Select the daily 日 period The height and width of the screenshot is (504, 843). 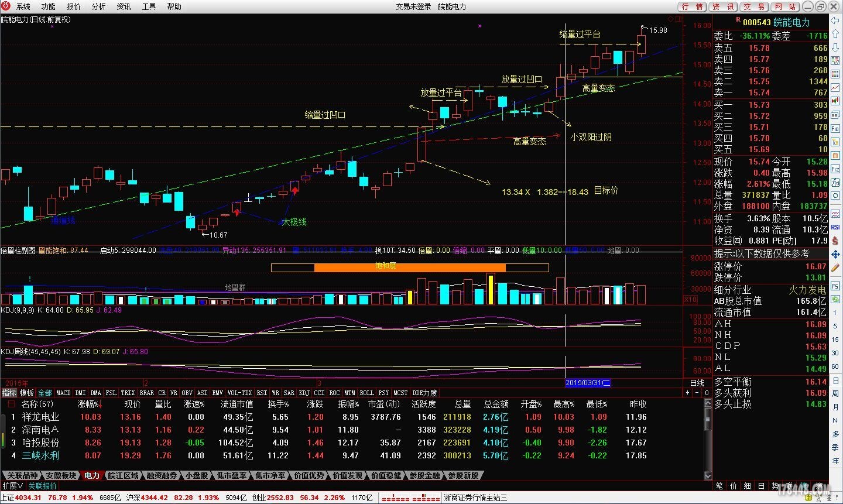coord(835,380)
